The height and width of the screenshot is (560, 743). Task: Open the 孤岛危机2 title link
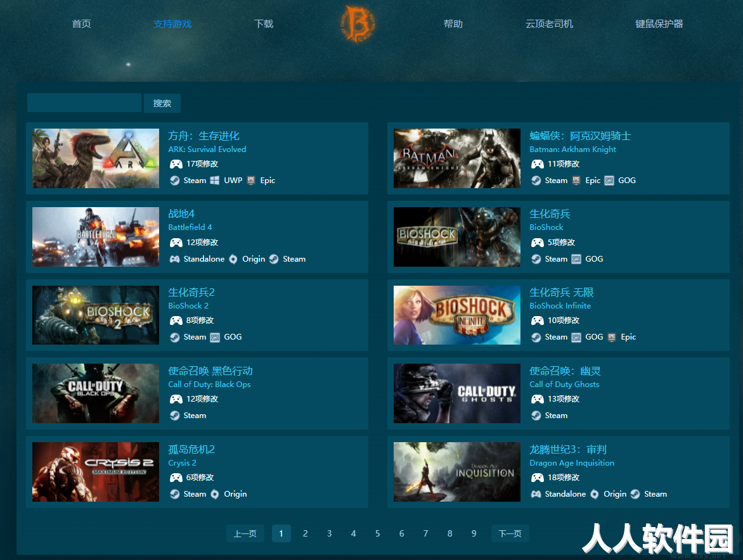click(191, 450)
